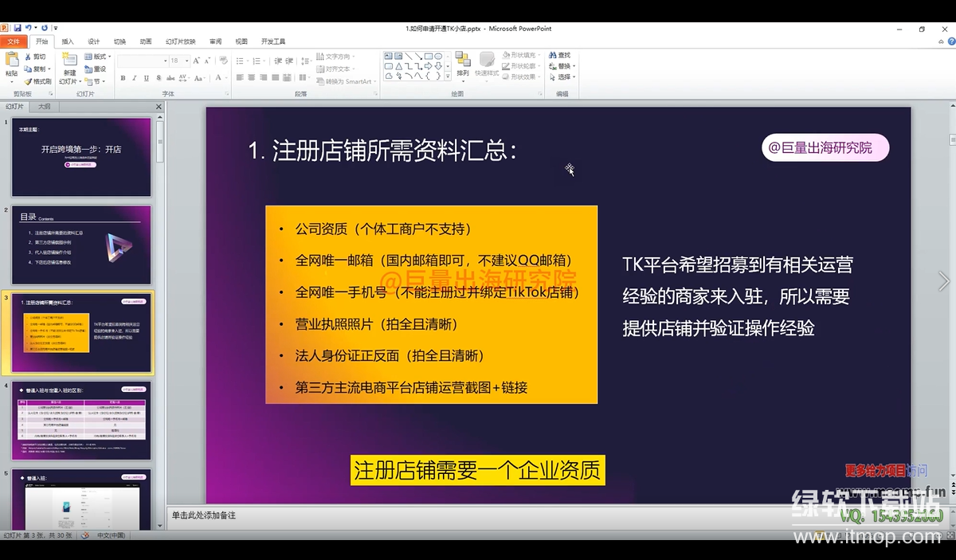This screenshot has width=956, height=560.
Task: Expand the Replace (替换) dropdown arrow
Action: (x=574, y=67)
